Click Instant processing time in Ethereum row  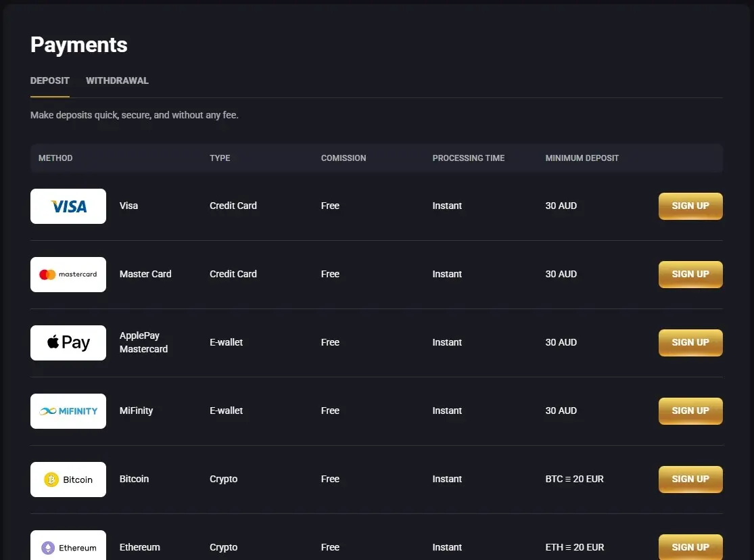[x=447, y=547]
